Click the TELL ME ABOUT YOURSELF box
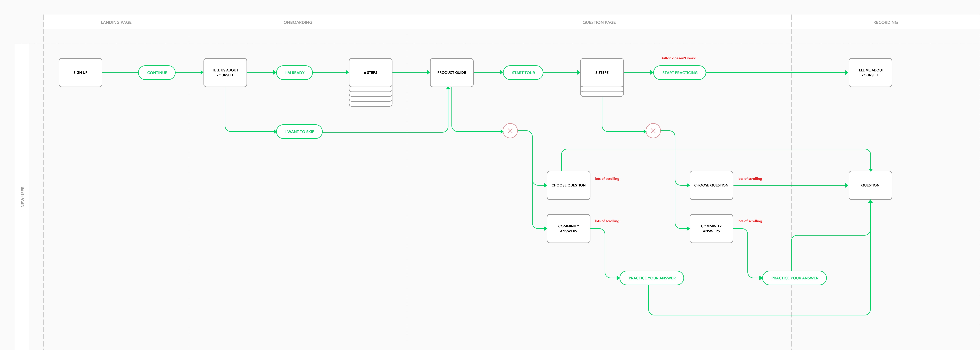This screenshot has height=350, width=980. 870,73
